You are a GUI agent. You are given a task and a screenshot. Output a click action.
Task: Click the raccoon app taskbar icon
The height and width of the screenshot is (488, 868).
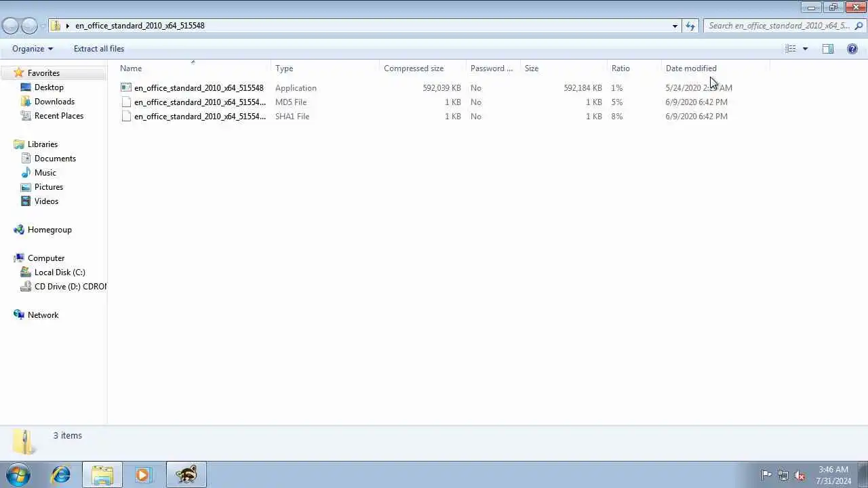(186, 474)
